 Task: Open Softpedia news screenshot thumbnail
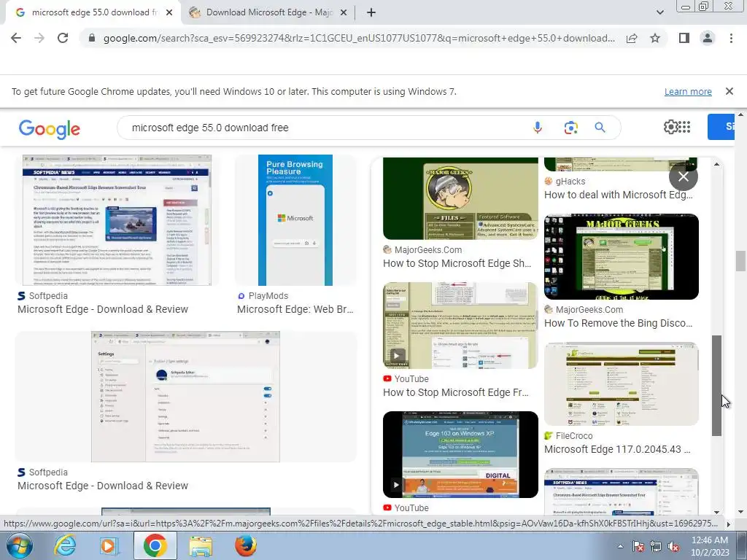[117, 220]
